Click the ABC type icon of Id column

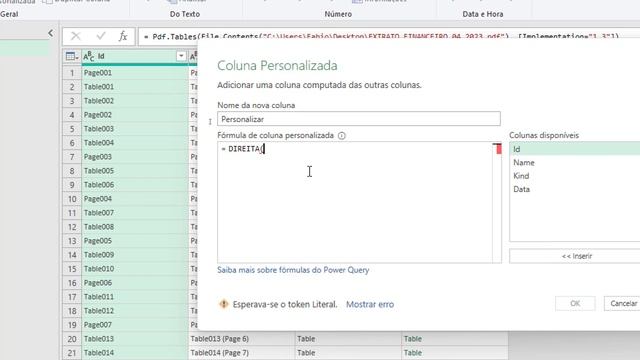point(88,56)
